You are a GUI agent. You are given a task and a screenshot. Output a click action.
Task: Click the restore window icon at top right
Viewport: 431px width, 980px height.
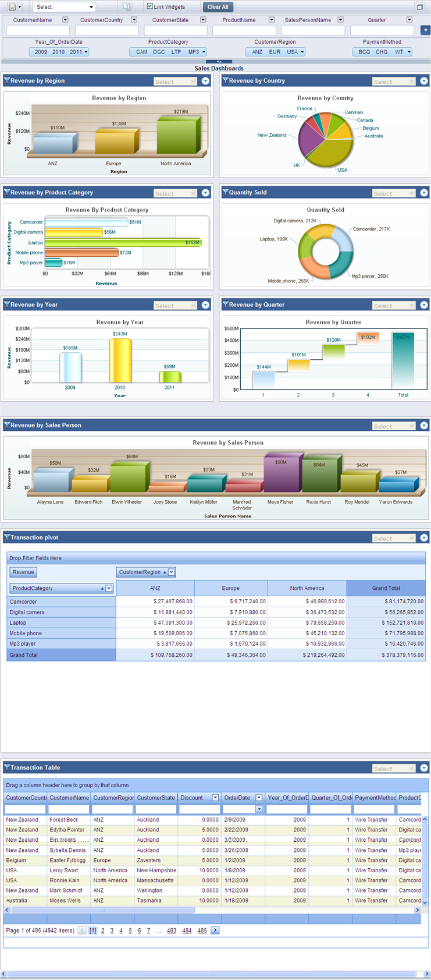pyautogui.click(x=419, y=7)
